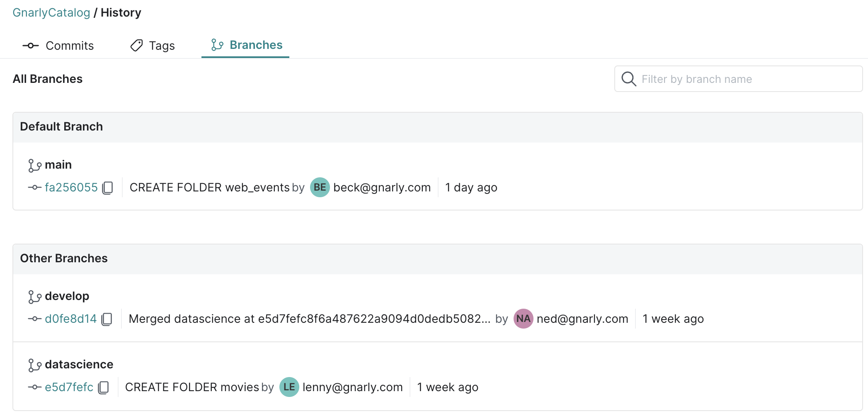Click the BE user avatar
The width and height of the screenshot is (868, 416).
[320, 187]
